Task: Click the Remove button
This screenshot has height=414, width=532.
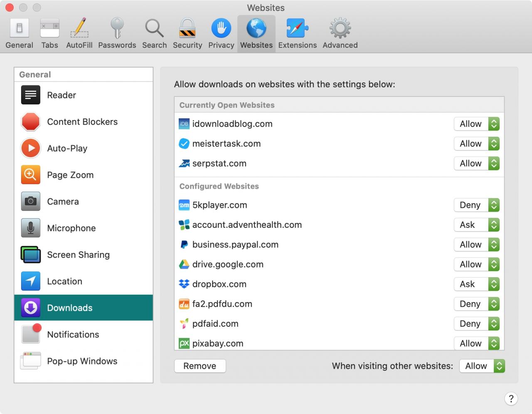Action: 200,366
